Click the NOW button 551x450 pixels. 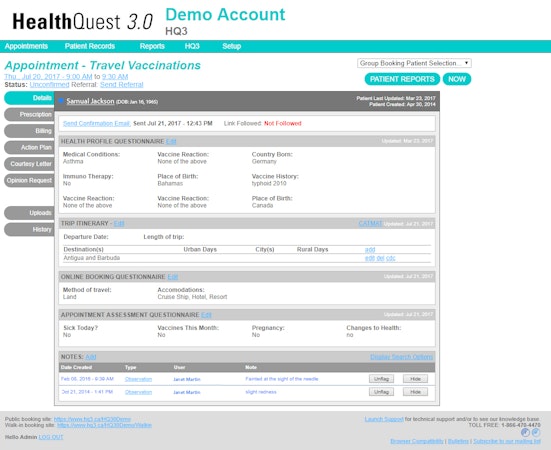tap(457, 79)
